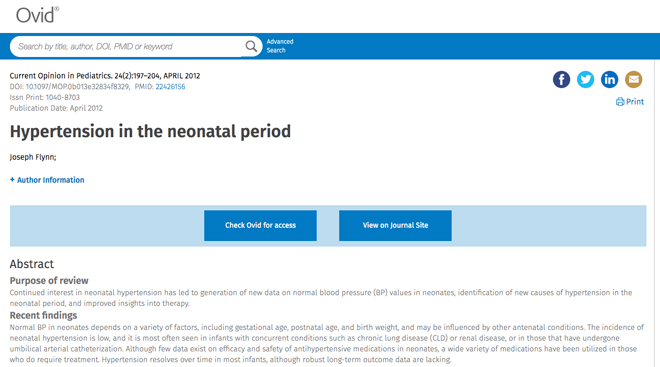
Task: Click the plus sign before Author Information
Action: pyautogui.click(x=12, y=180)
